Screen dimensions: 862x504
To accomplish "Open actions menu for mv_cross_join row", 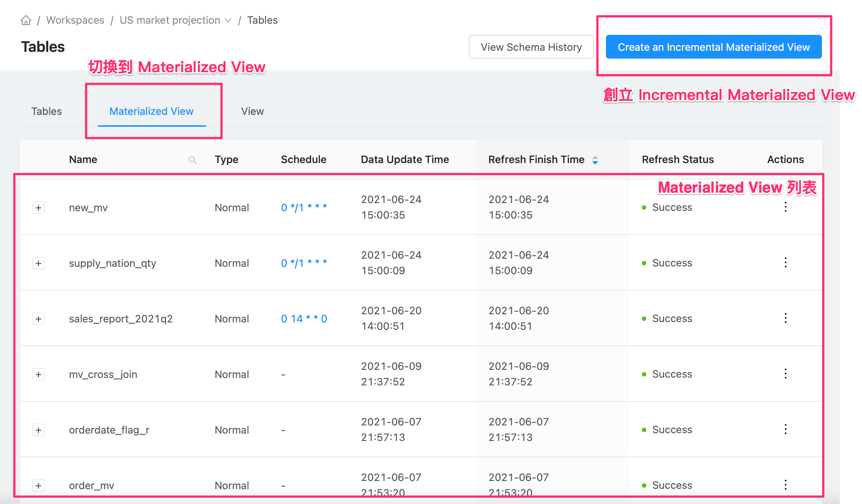I will pyautogui.click(x=785, y=374).
